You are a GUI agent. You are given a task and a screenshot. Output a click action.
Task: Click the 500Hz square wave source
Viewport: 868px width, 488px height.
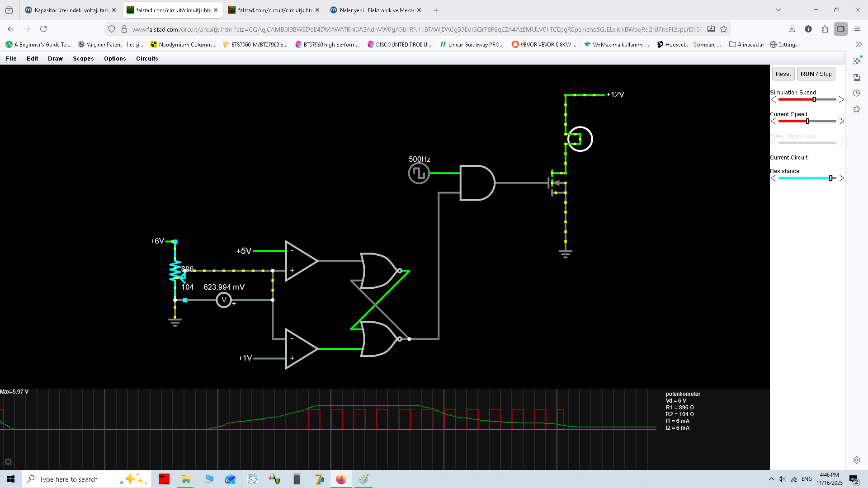click(x=419, y=174)
